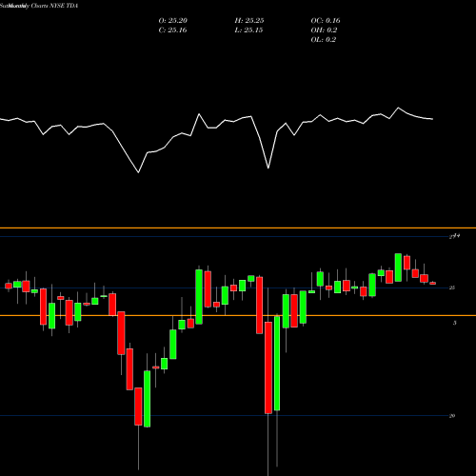Click the 20 price axis label

click(452, 416)
